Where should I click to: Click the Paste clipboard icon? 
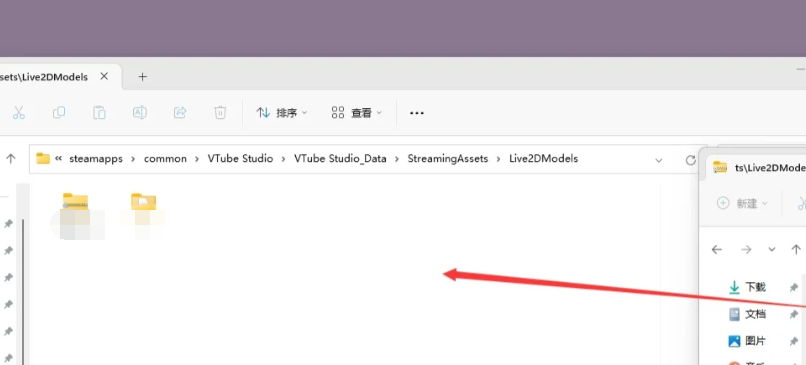(x=99, y=113)
